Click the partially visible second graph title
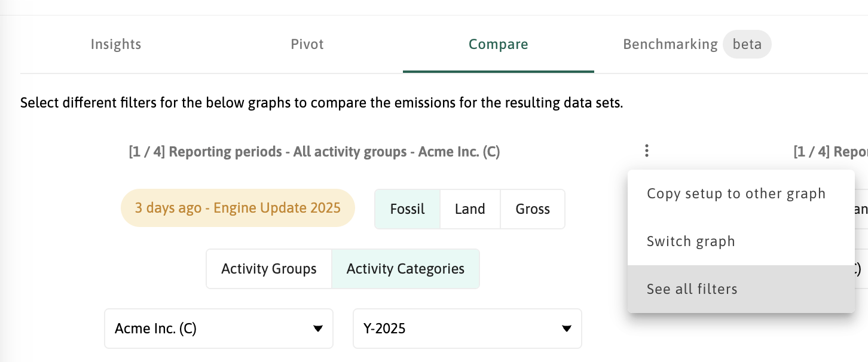The width and height of the screenshot is (868, 362). 830,152
